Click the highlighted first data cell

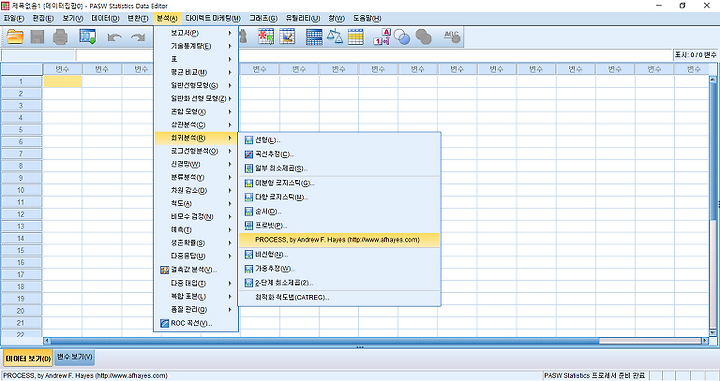(63, 82)
